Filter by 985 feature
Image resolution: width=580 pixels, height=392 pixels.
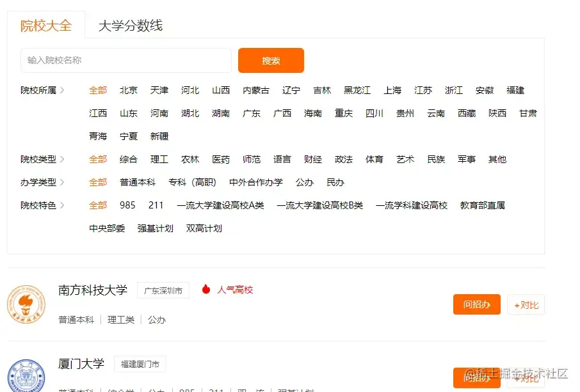(x=127, y=205)
